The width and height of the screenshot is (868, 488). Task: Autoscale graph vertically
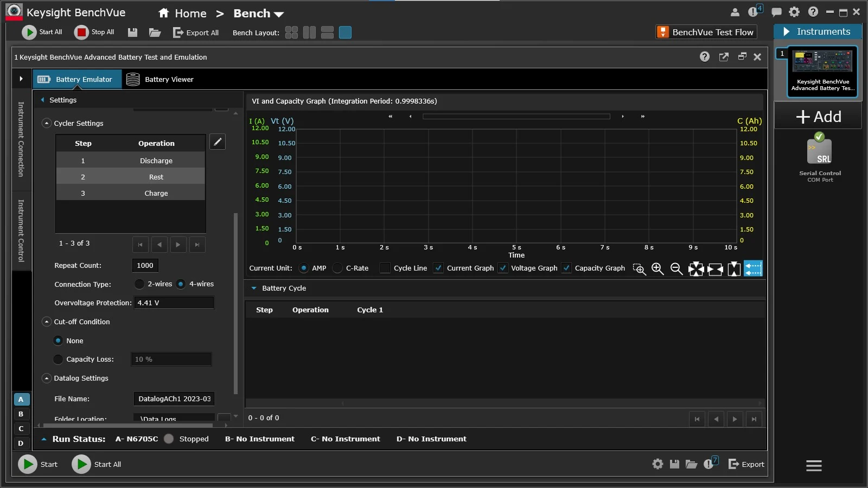tap(734, 269)
